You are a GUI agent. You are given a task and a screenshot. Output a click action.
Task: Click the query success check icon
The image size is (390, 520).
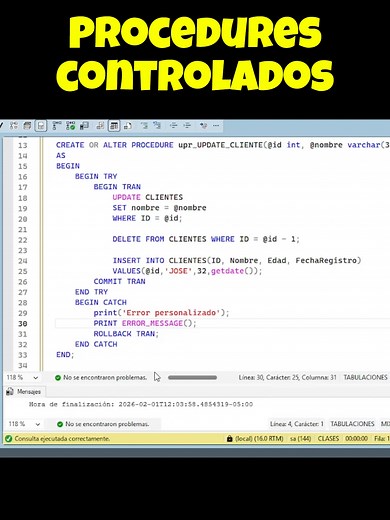(9, 439)
